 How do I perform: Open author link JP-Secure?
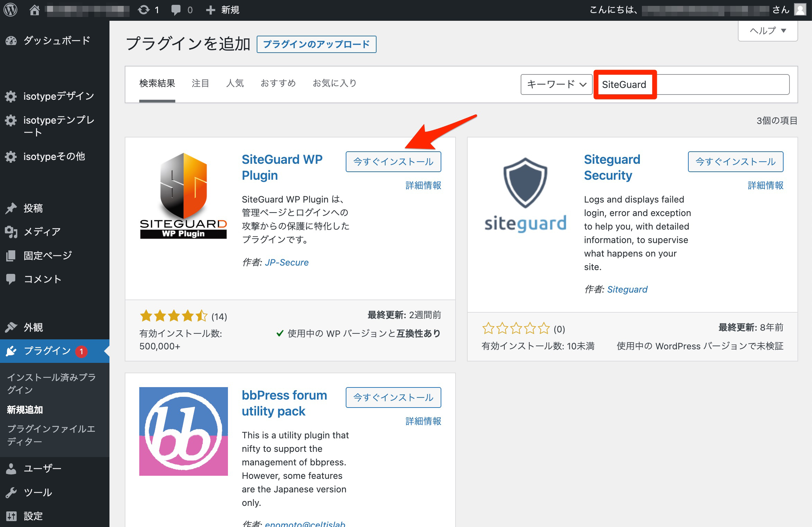pyautogui.click(x=287, y=262)
